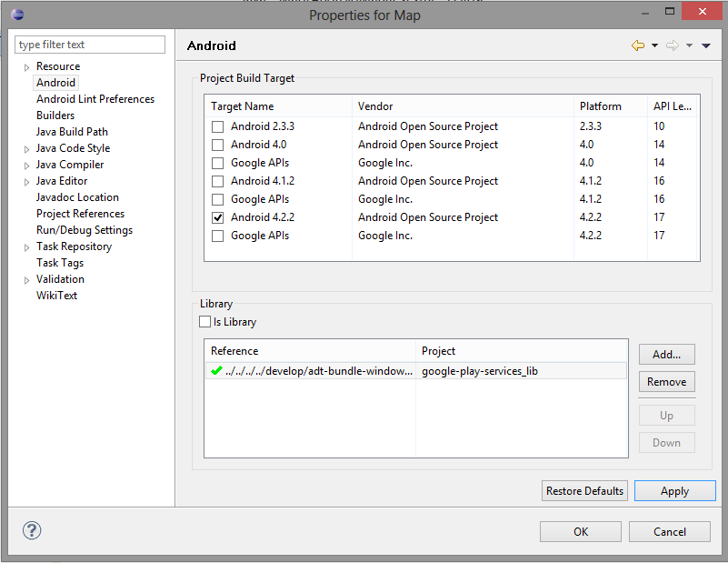The image size is (728, 563).
Task: Expand the Java Code Style node
Action: (x=26, y=149)
